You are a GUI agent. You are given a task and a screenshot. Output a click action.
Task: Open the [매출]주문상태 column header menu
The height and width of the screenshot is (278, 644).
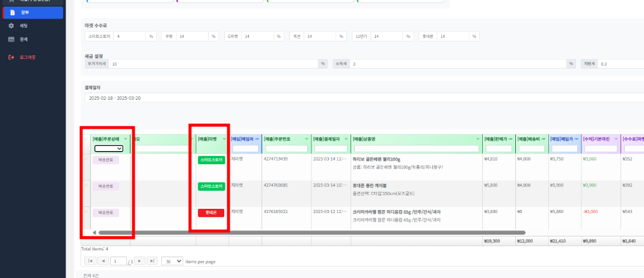(x=126, y=139)
